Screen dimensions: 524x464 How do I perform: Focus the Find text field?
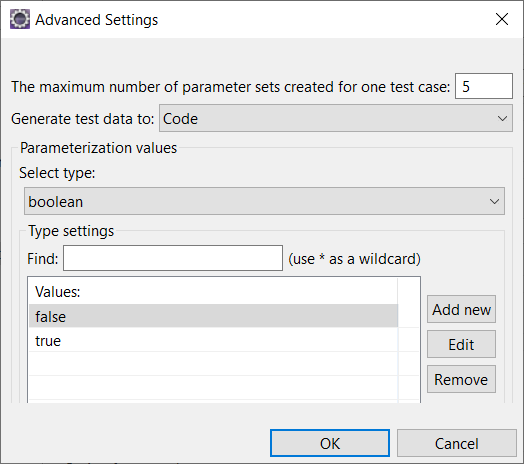point(173,258)
